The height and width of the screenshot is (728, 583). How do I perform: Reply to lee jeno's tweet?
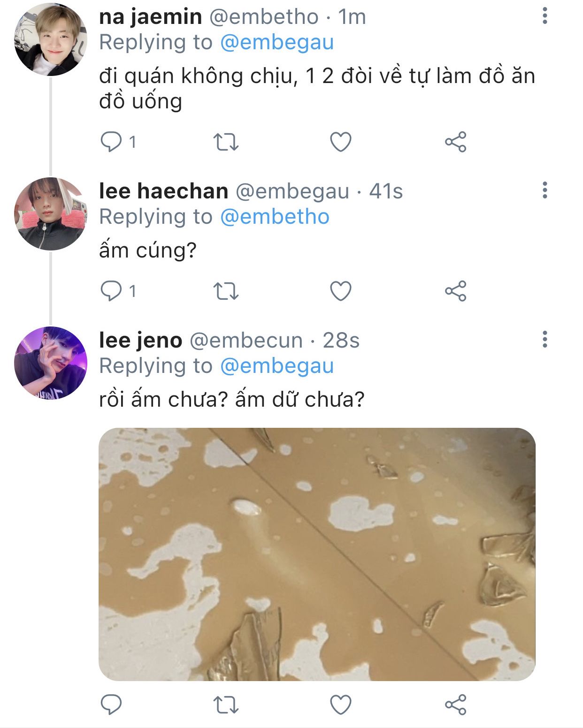click(111, 705)
